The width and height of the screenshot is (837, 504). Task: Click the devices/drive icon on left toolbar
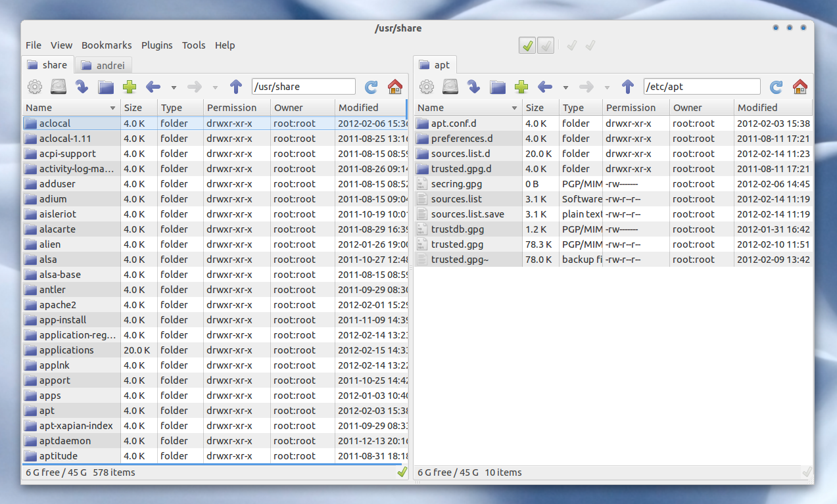[x=59, y=86]
